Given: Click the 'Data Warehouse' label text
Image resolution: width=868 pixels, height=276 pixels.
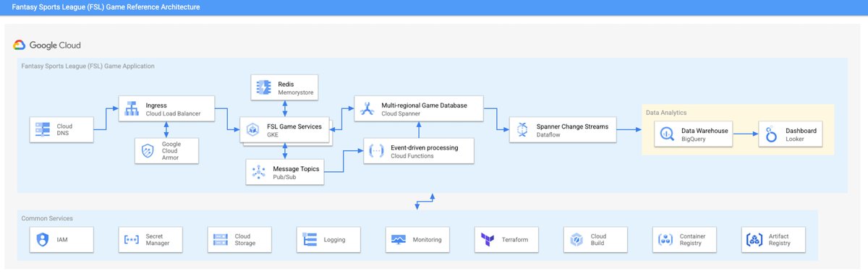Looking at the screenshot, I should point(705,131).
